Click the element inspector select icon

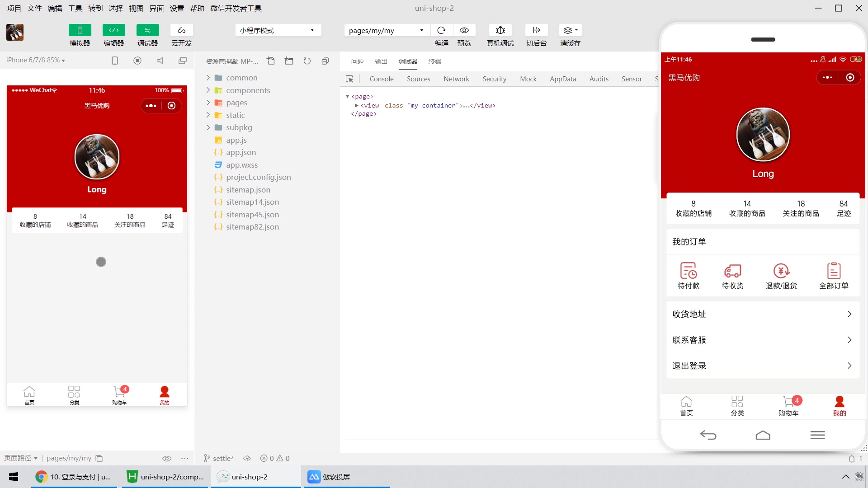coord(349,79)
